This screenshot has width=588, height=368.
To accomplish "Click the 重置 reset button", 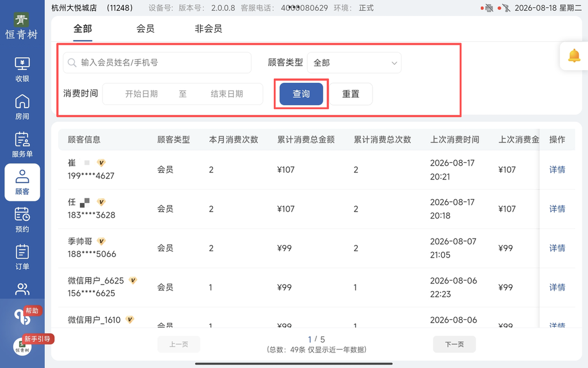I will pos(351,94).
